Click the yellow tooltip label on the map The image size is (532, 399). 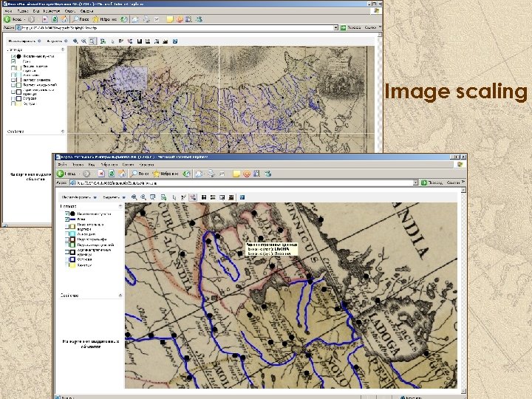click(271, 248)
